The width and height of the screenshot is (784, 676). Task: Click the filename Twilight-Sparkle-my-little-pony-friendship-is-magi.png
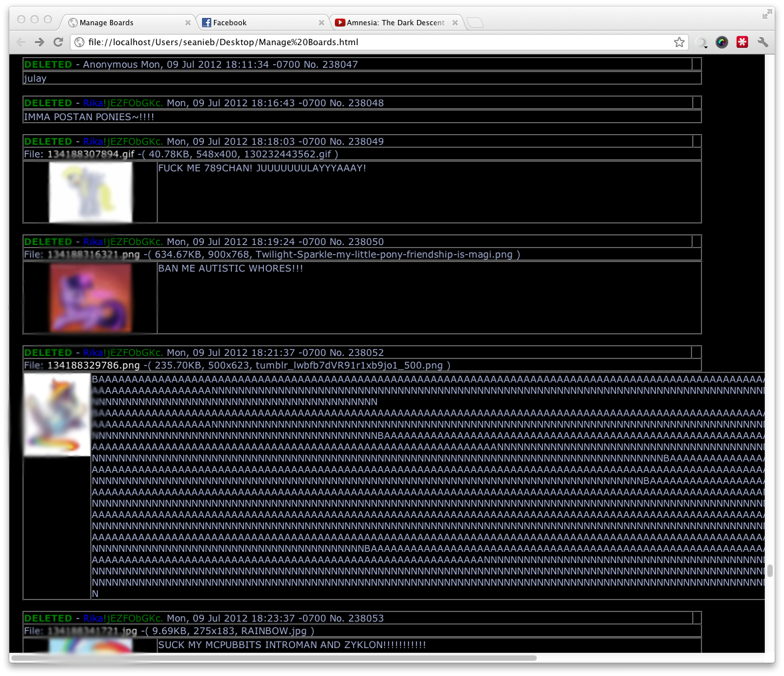click(384, 255)
